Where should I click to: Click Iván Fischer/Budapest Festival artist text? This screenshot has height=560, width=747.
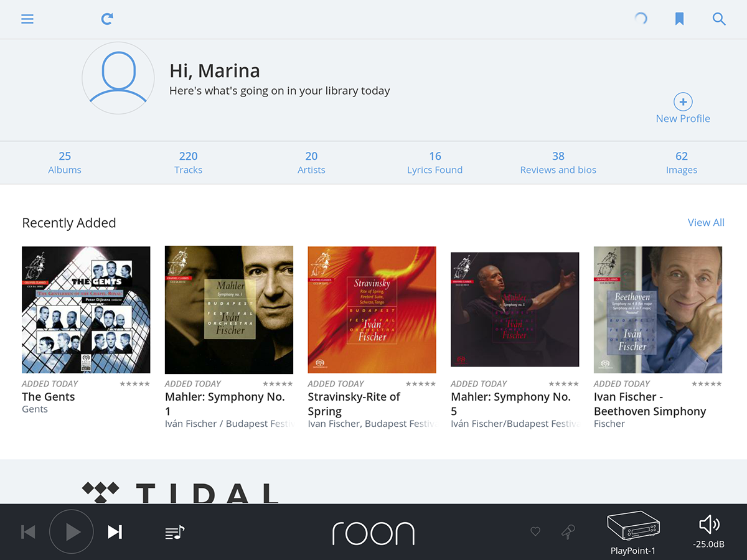(x=515, y=424)
